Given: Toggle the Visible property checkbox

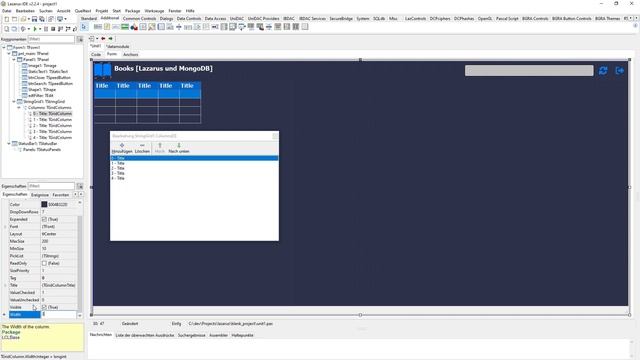Looking at the screenshot, I should pos(44,307).
